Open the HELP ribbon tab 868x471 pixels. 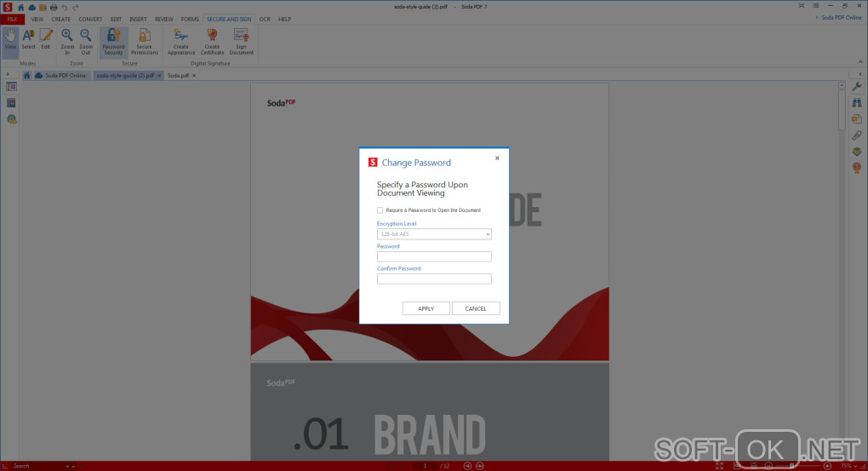(x=284, y=20)
